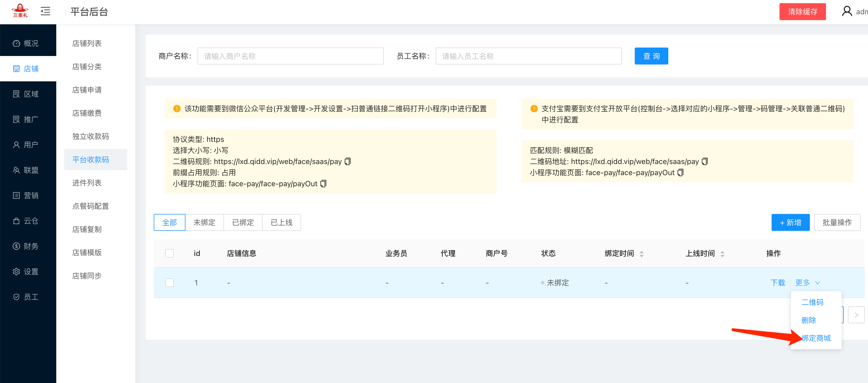Image resolution: width=868 pixels, height=383 pixels.
Task: Copy WeChat QR code rule URL
Action: [x=348, y=161]
